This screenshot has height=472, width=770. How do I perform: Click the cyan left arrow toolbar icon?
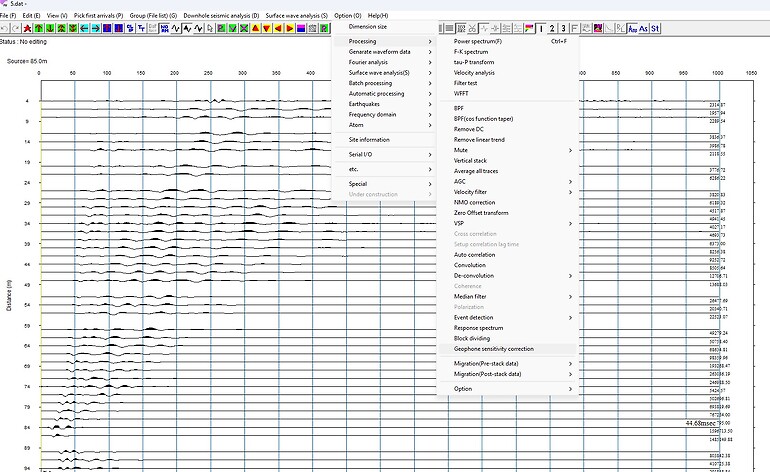(x=84, y=28)
